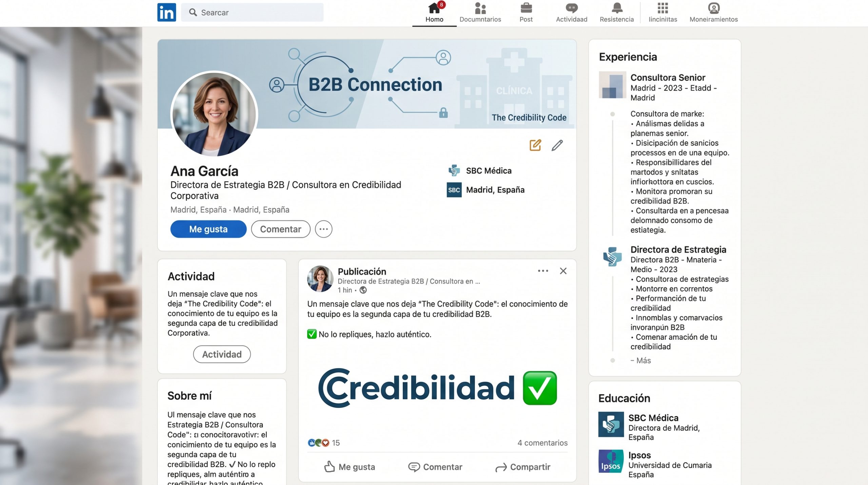Click the SBC square logo
The image size is (868, 485).
tap(454, 190)
